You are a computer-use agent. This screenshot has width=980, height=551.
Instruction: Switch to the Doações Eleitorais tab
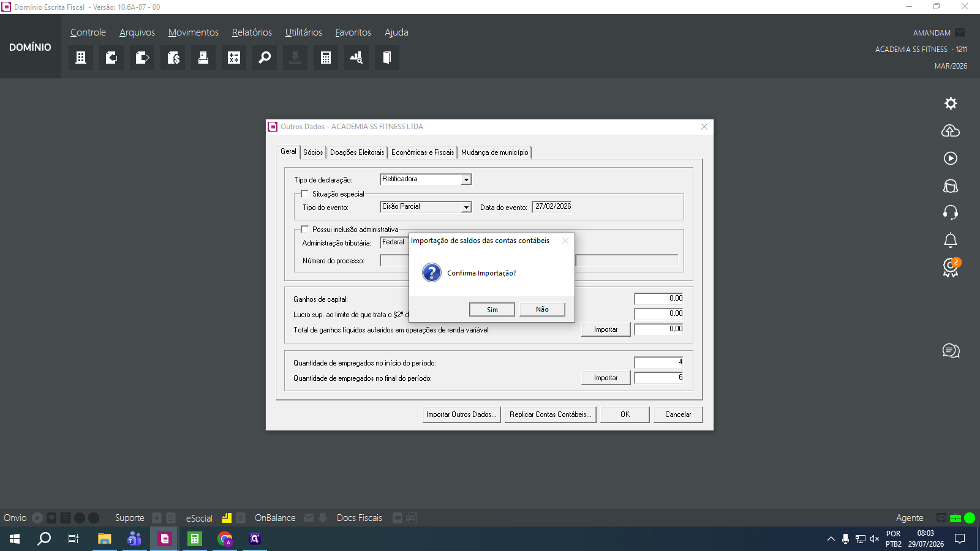(357, 152)
